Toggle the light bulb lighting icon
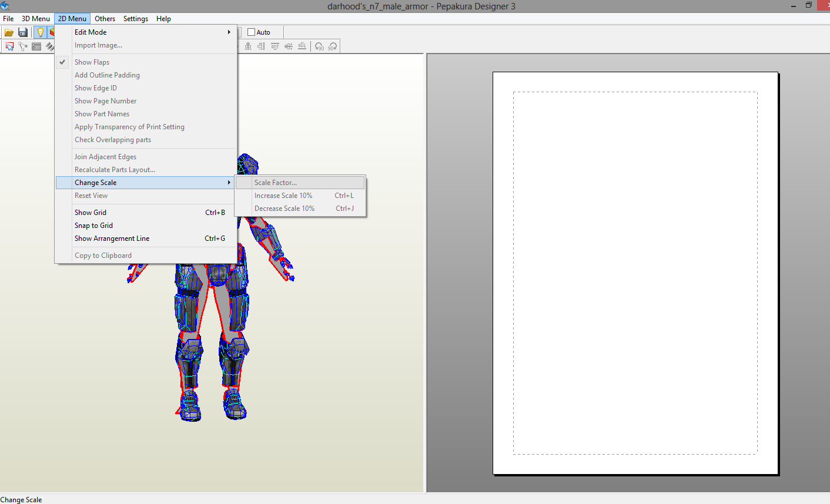Viewport: 830px width, 504px height. (40, 32)
